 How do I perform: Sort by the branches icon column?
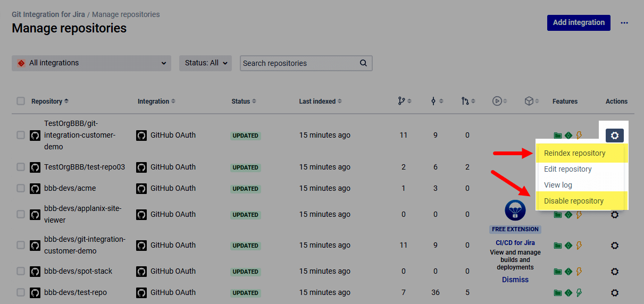coord(404,101)
